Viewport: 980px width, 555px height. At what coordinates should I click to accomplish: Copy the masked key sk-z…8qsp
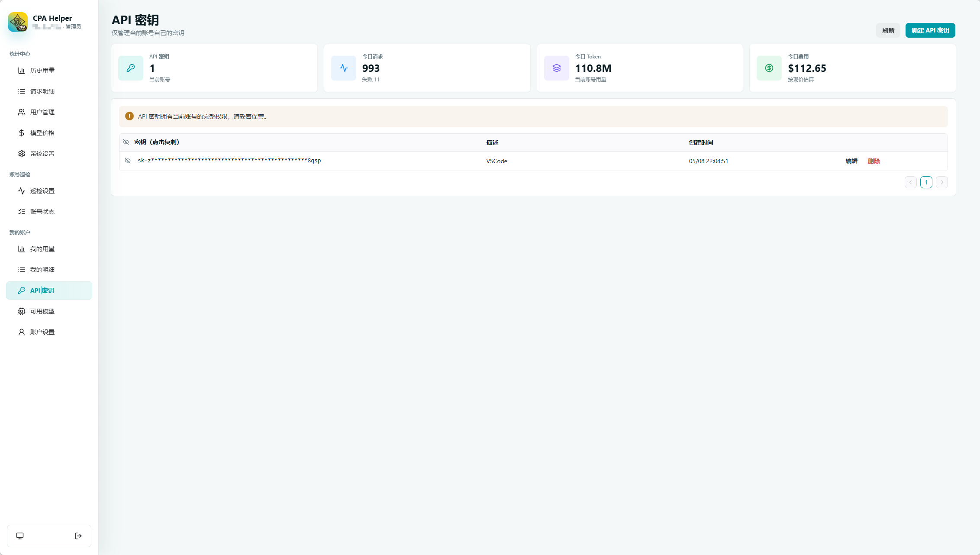[x=229, y=161]
